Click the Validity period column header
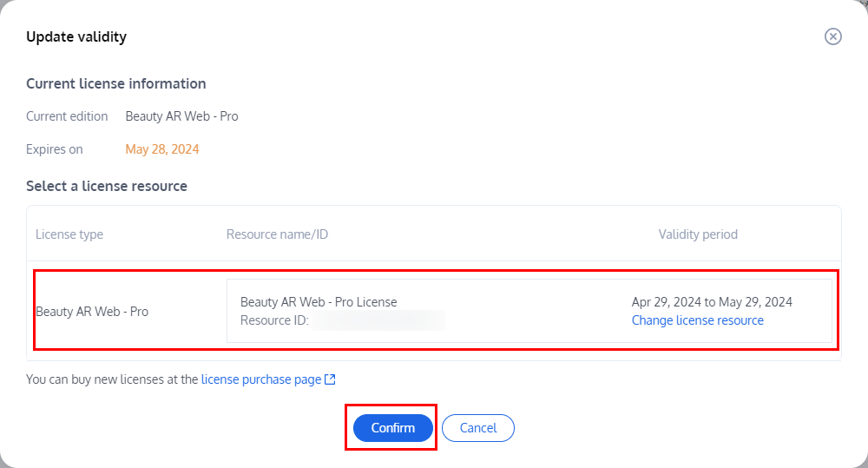868x468 pixels. (698, 234)
